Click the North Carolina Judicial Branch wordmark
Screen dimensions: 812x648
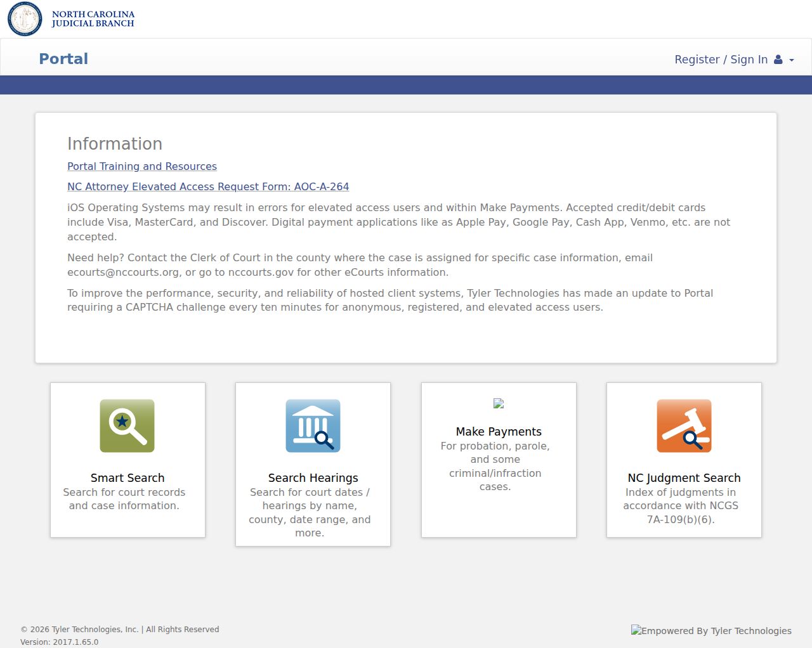coord(93,18)
